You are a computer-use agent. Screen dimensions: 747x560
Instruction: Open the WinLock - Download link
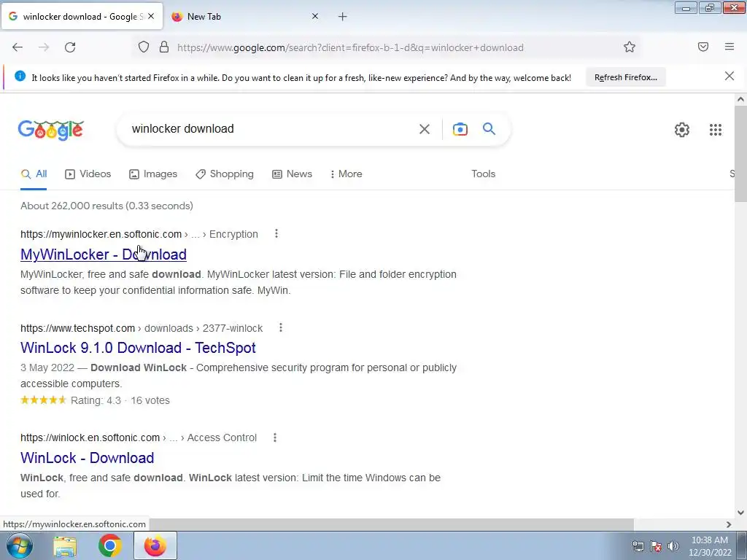pos(88,458)
